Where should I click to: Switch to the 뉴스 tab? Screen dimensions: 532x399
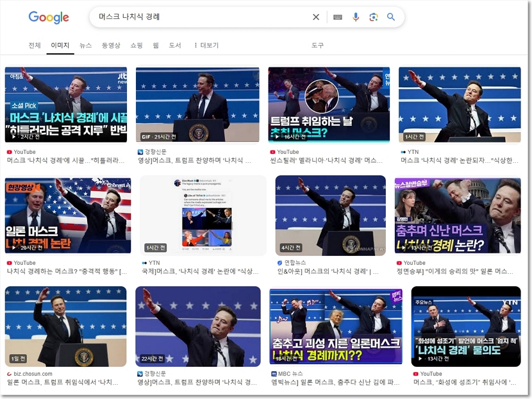(x=85, y=45)
